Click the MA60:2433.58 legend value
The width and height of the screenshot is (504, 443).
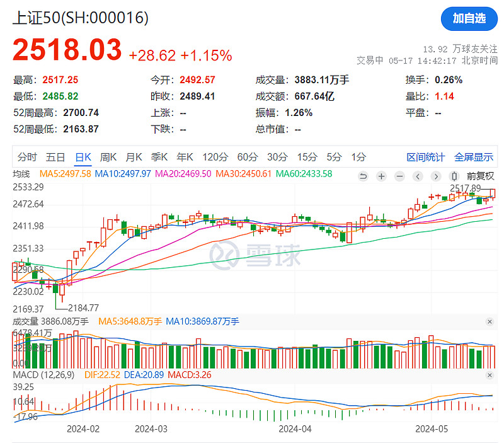click(x=304, y=174)
